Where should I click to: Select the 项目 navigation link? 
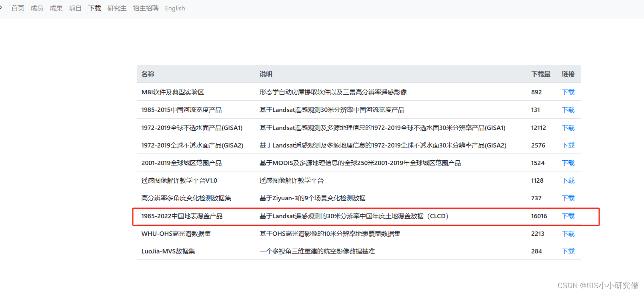(x=75, y=8)
